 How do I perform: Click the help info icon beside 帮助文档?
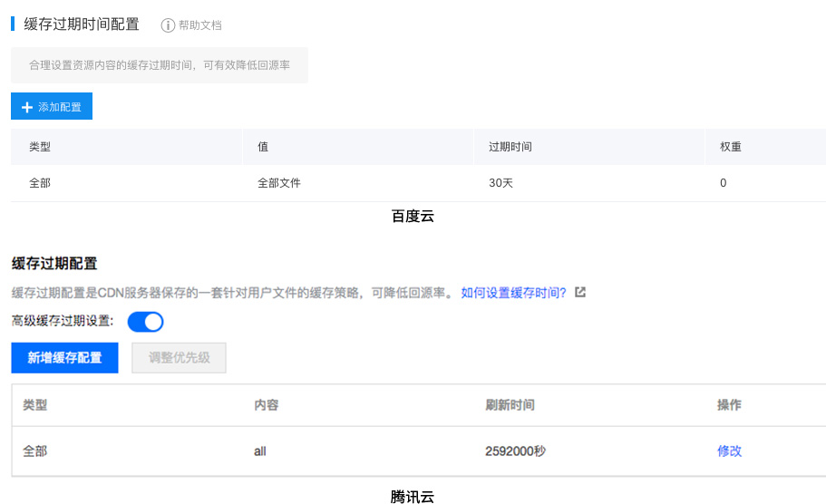pyautogui.click(x=168, y=25)
